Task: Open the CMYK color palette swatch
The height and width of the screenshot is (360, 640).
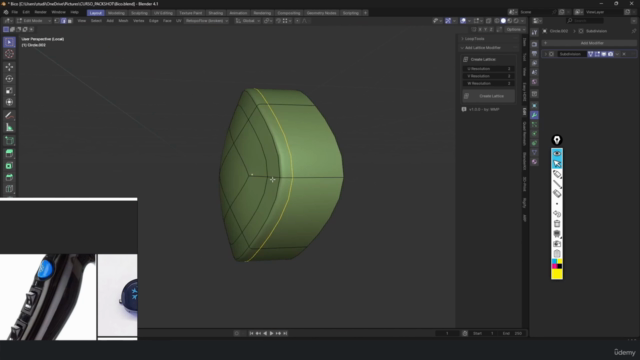Action: pyautogui.click(x=557, y=264)
